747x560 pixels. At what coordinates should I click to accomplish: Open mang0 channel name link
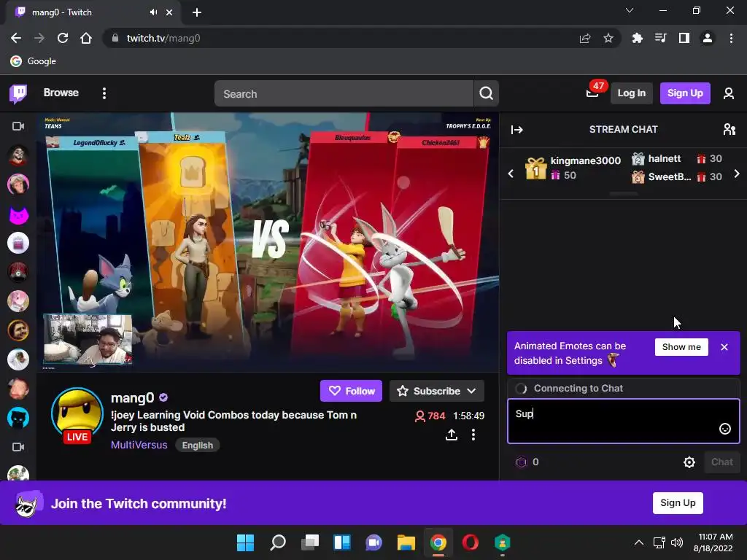(x=133, y=397)
